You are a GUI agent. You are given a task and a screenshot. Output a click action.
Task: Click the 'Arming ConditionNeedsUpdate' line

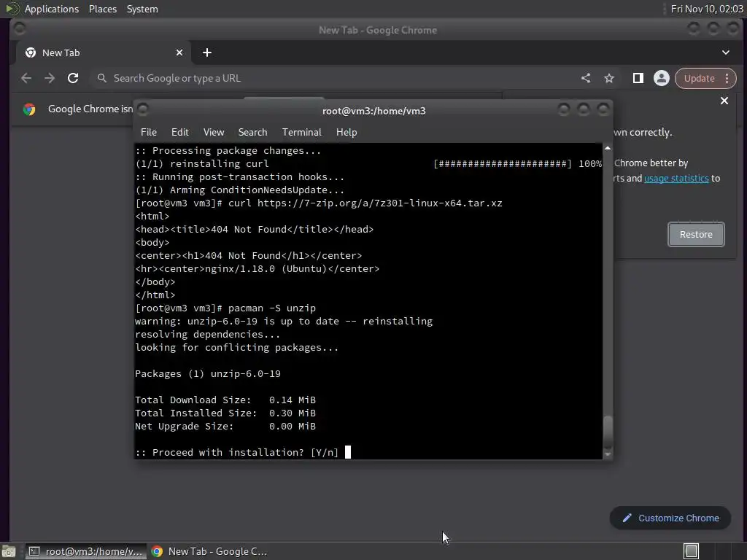click(239, 190)
